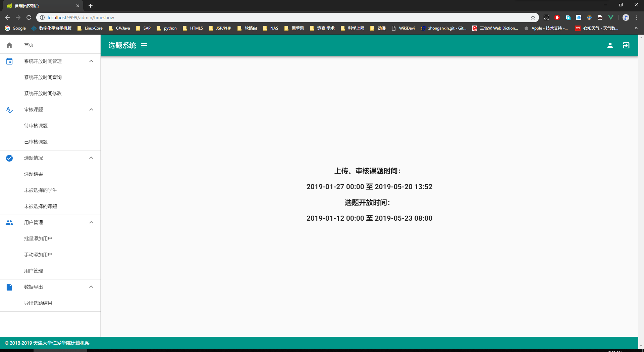644x352 pixels.
Task: Open a new browser tab
Action: click(91, 6)
